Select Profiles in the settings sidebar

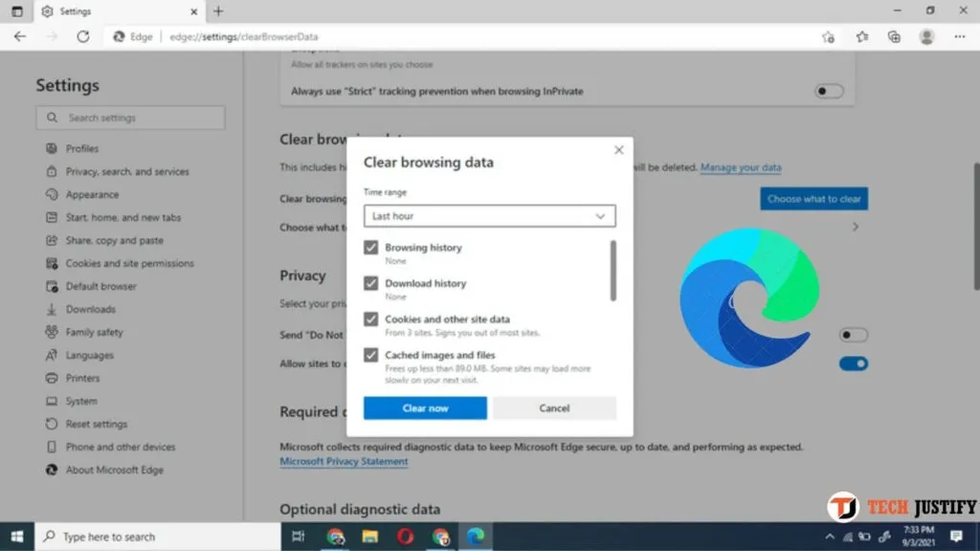tap(82, 148)
